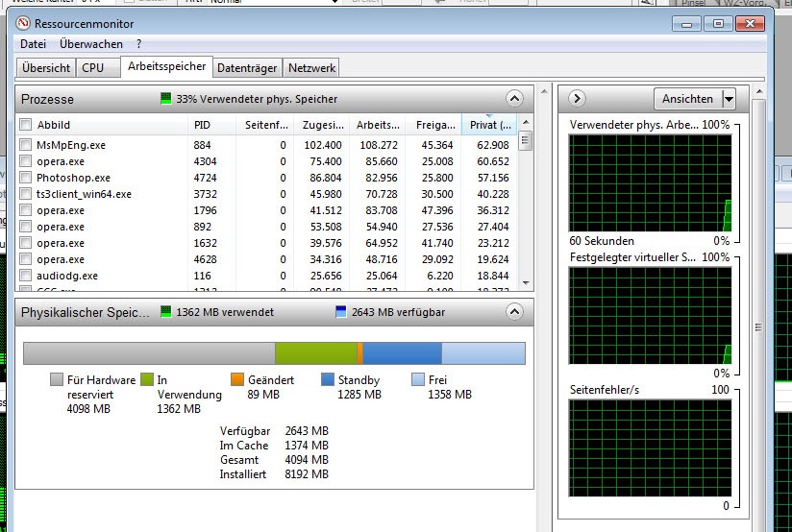Sort by Privat column header
The height and width of the screenshot is (532, 792).
(x=489, y=125)
